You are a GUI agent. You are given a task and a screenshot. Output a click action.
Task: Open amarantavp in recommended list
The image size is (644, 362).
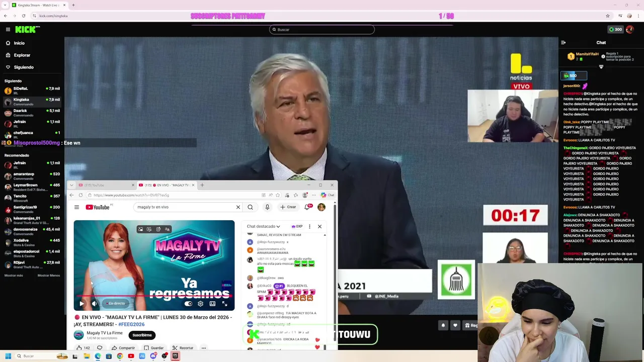coord(31,176)
